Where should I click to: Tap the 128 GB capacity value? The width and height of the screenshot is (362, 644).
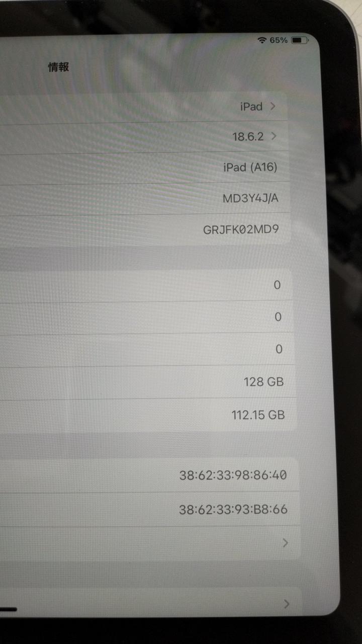[263, 382]
